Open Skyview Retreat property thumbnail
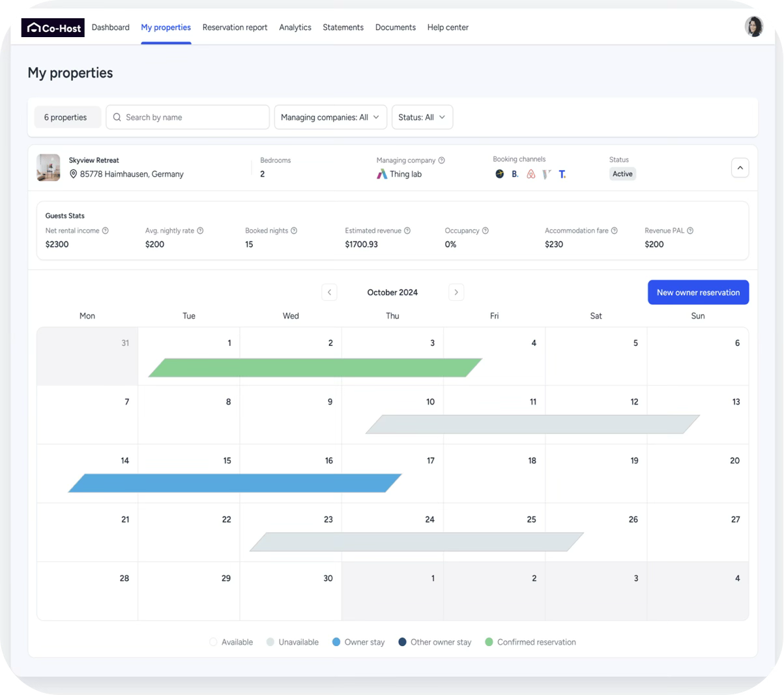 (x=48, y=167)
